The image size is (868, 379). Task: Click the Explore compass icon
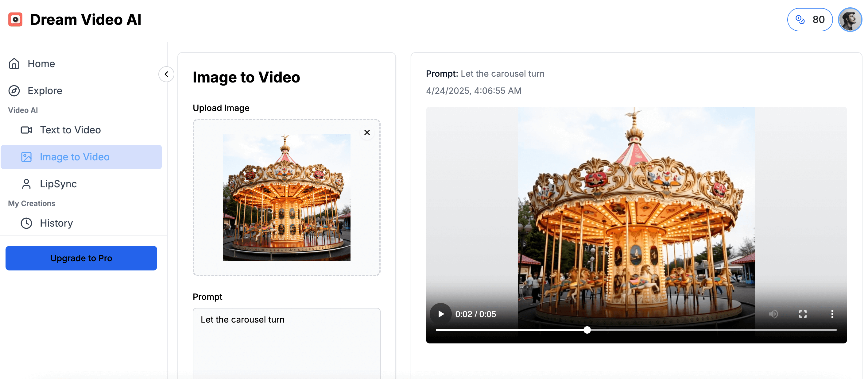14,90
